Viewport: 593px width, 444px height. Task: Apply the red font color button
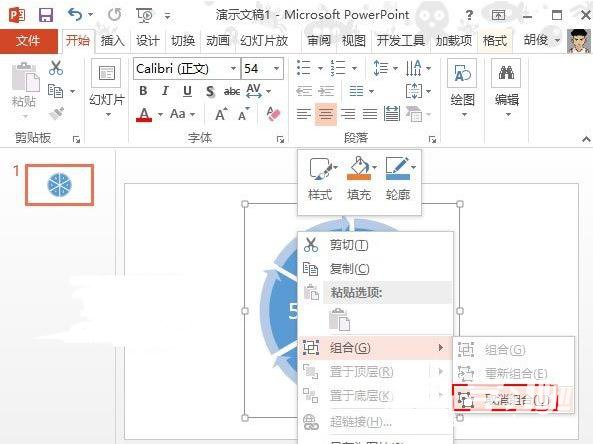(x=144, y=114)
